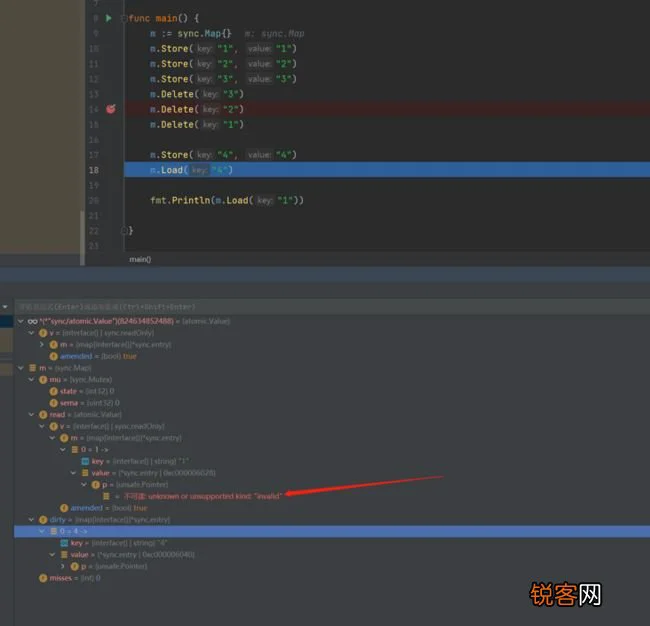Click the struct icon of value 0xc000006028

coord(85,473)
